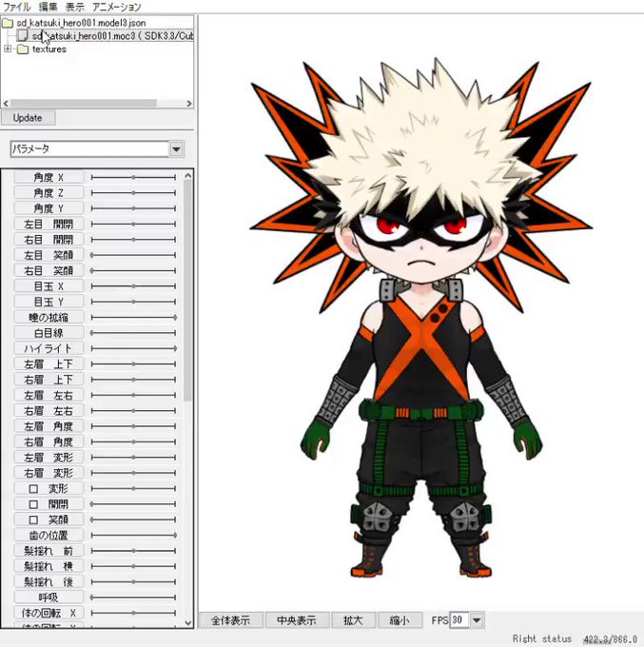Click the 右目 笑顔 slider
The image size is (644, 647).
point(133,270)
